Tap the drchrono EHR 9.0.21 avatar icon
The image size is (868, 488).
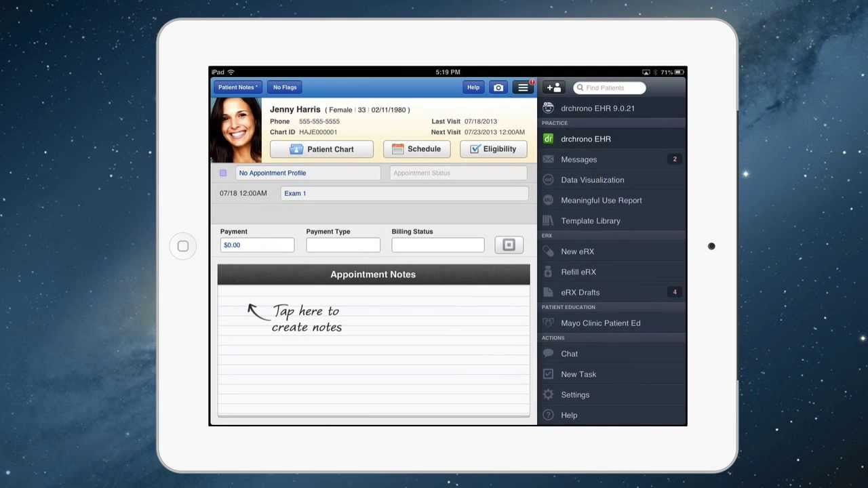tap(548, 108)
